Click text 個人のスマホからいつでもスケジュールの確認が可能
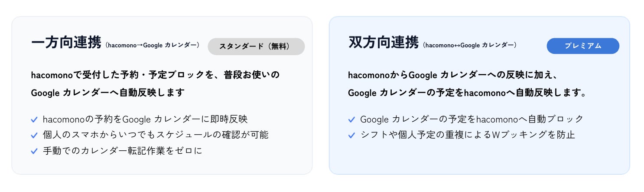Viewport: 644px width, 192px height. click(x=156, y=135)
